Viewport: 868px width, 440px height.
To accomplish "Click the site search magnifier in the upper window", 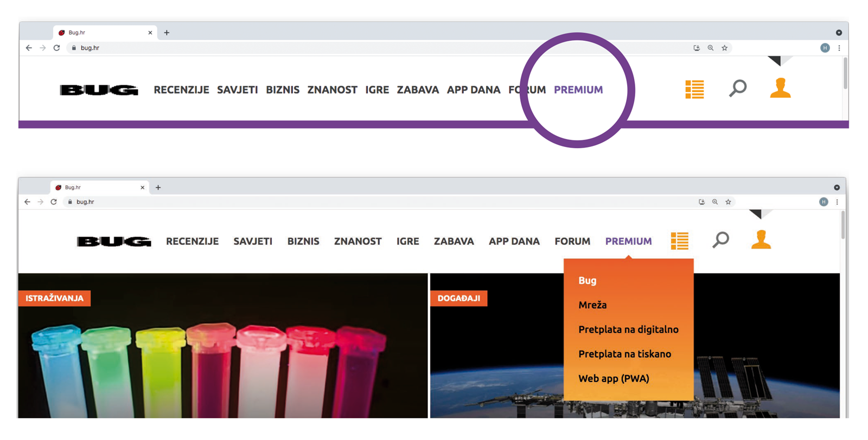I will pos(738,88).
